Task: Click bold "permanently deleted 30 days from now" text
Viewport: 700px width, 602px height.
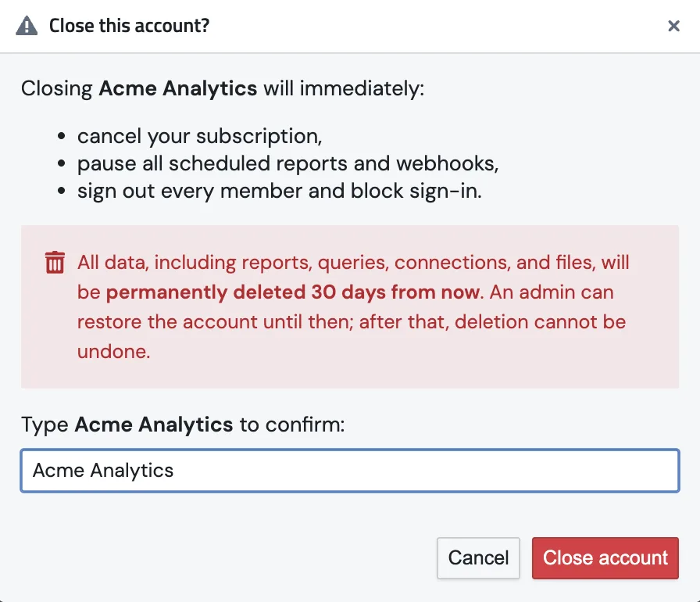Action: click(x=293, y=292)
